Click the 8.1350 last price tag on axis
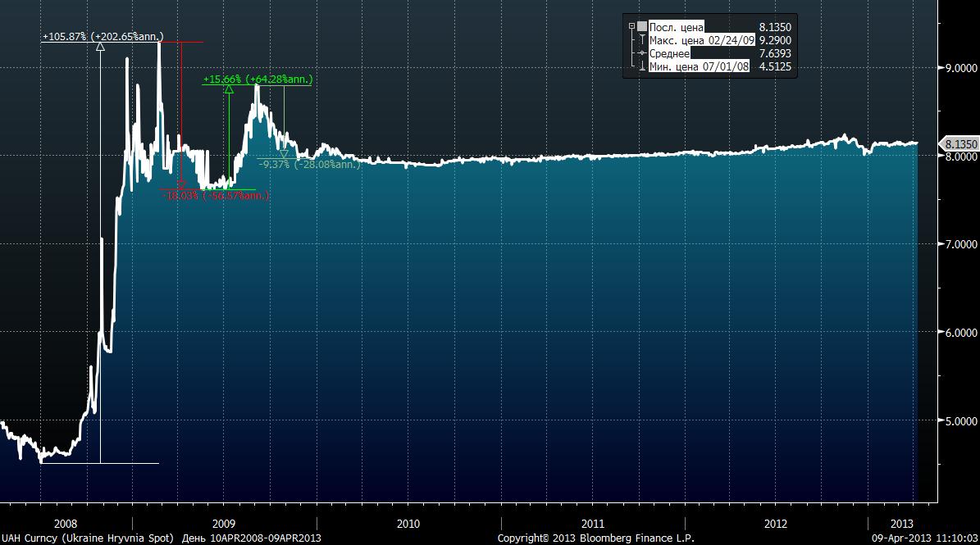 959,144
